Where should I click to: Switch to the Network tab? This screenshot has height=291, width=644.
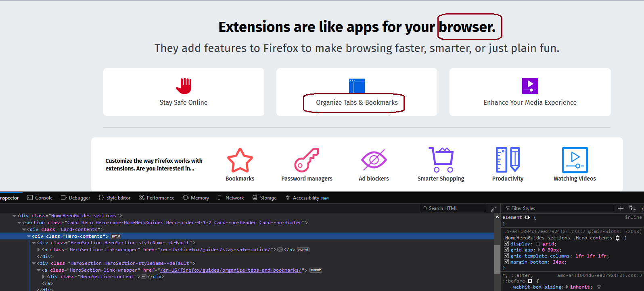[x=231, y=198]
